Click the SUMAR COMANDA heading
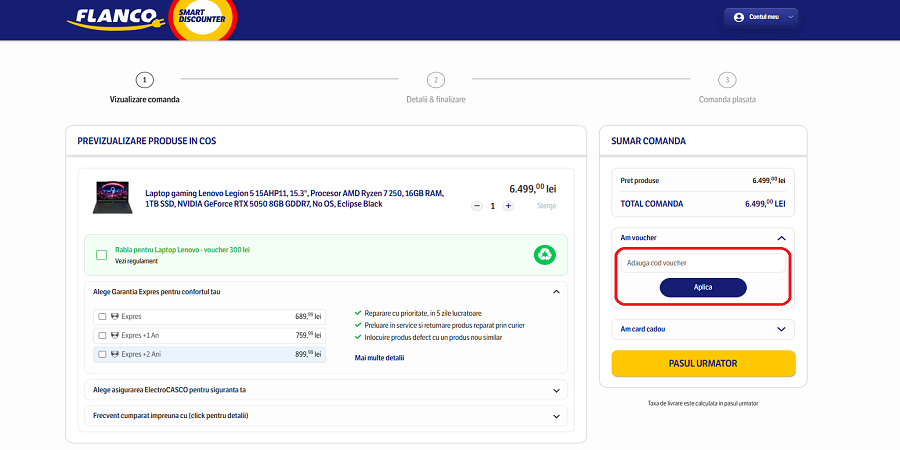This screenshot has height=450, width=900. point(648,141)
